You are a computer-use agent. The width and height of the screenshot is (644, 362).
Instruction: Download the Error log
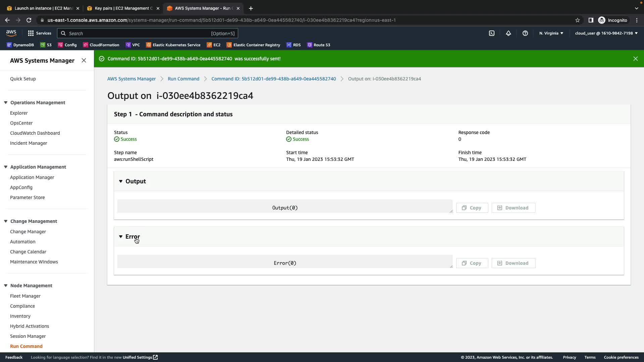click(513, 263)
